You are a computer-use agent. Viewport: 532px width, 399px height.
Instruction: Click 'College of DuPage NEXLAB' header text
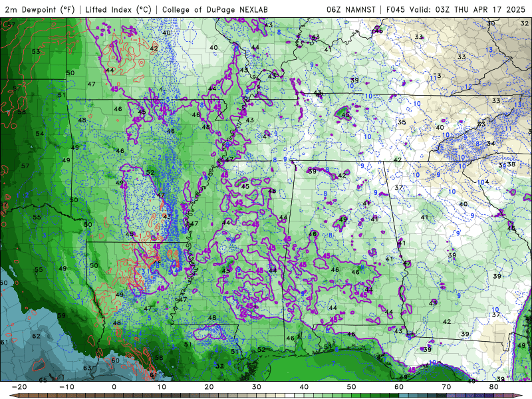[x=215, y=9]
